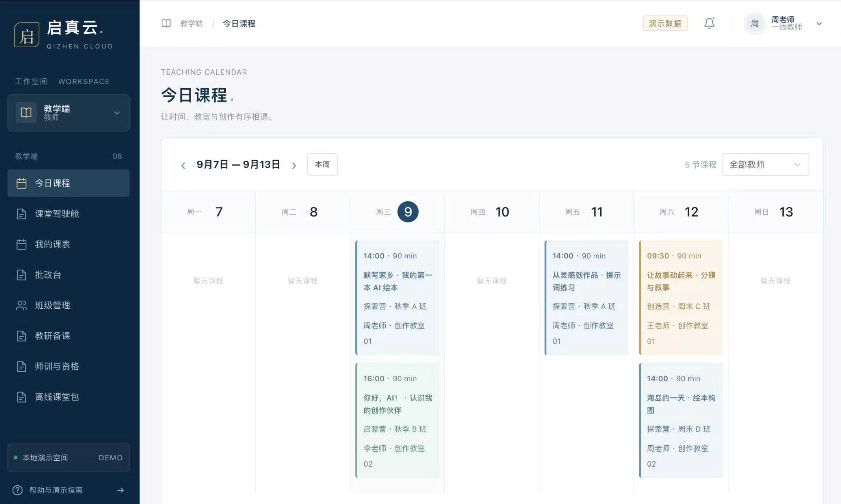
Task: Click the 离线课堂包 document icon
Action: click(x=22, y=397)
